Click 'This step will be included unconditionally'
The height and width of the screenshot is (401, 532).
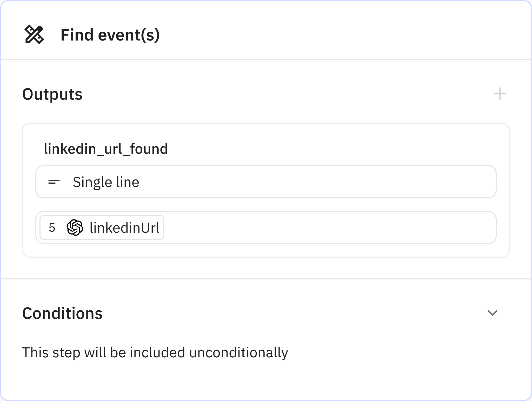[x=155, y=353]
